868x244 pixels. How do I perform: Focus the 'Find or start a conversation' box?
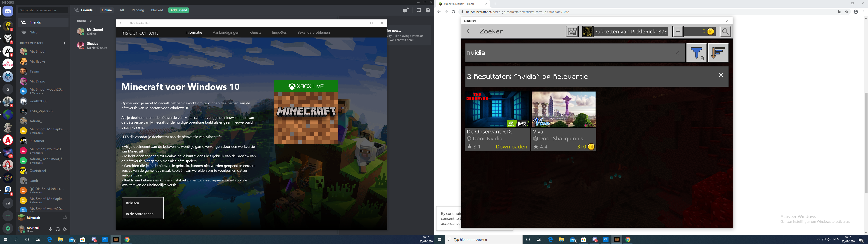click(43, 10)
